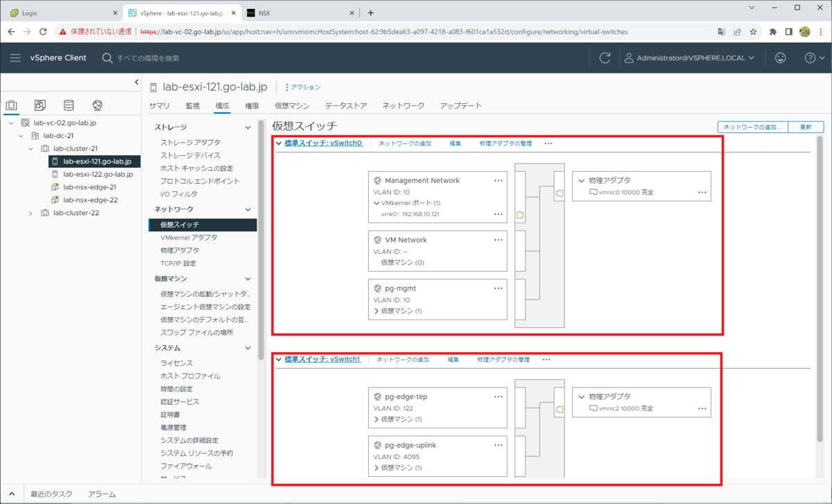Select the VMs and Templates inventory icon

click(x=40, y=105)
